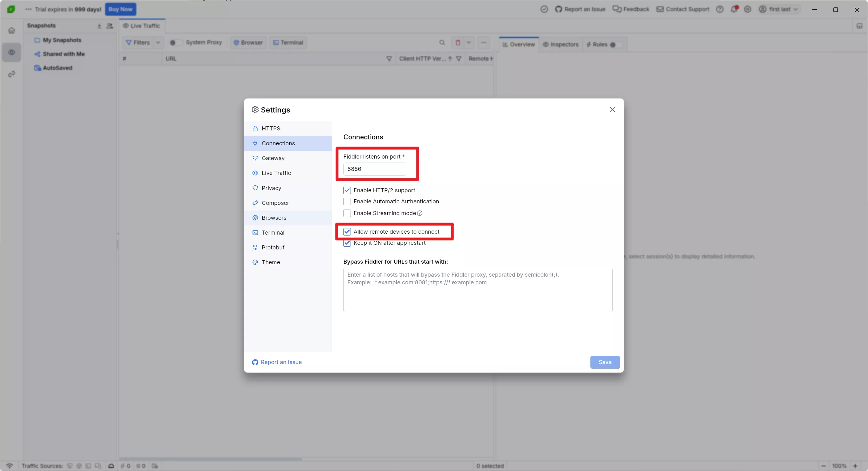Image resolution: width=868 pixels, height=471 pixels.
Task: Select the Live Traffic eye icon in sidebar
Action: click(x=11, y=52)
